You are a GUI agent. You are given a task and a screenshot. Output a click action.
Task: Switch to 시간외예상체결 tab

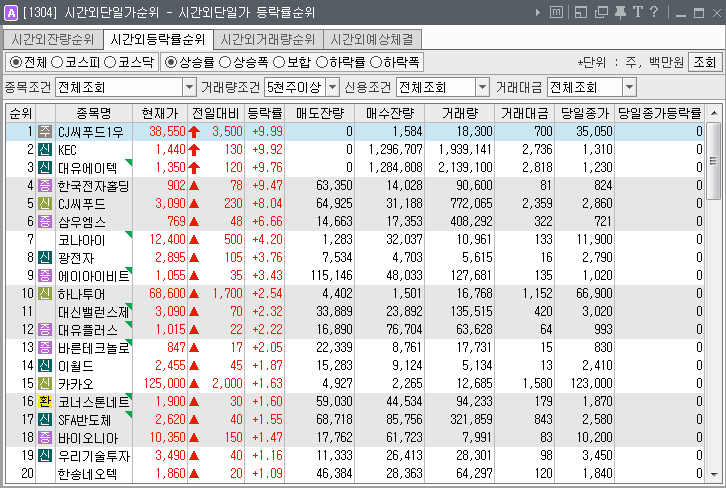point(372,39)
